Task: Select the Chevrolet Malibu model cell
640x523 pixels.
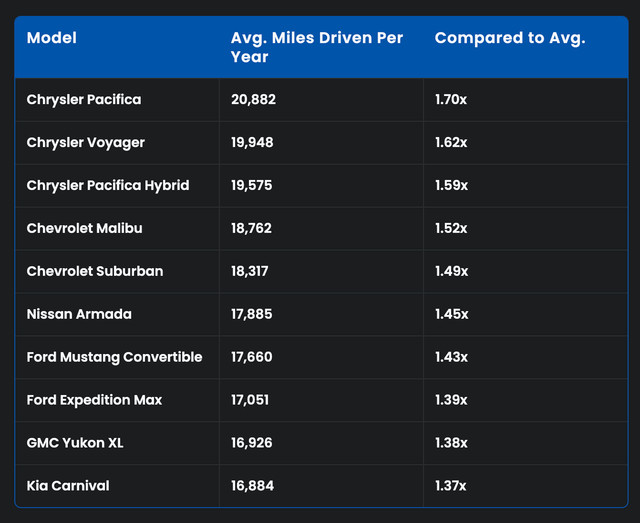Action: pyautogui.click(x=85, y=228)
